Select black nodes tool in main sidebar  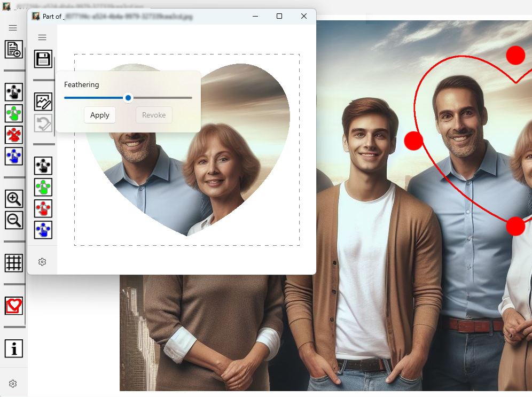(x=14, y=92)
